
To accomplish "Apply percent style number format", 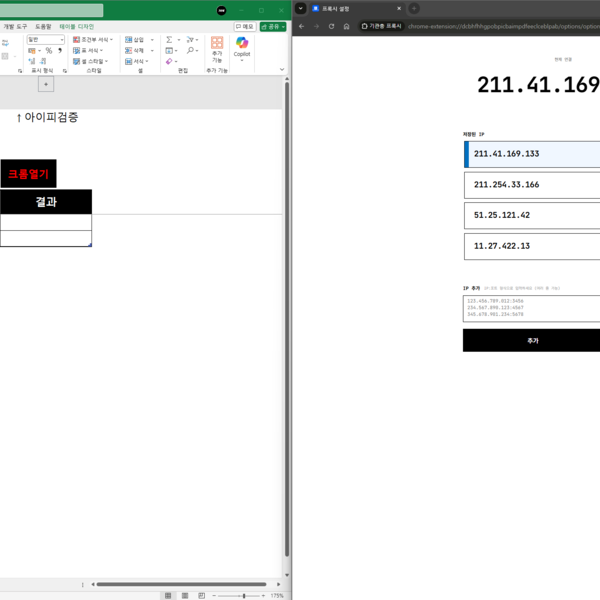I will [x=49, y=51].
